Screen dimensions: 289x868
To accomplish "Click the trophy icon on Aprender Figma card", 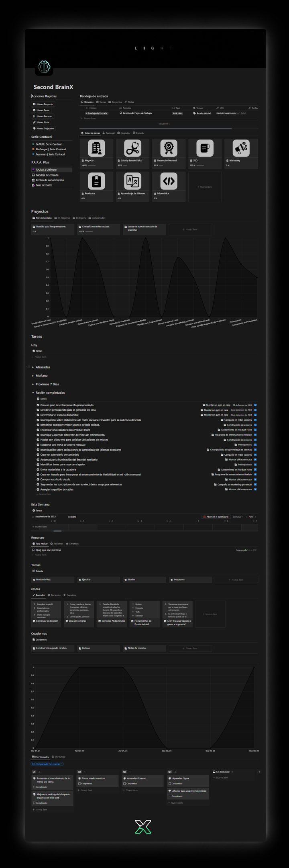I will tap(170, 778).
